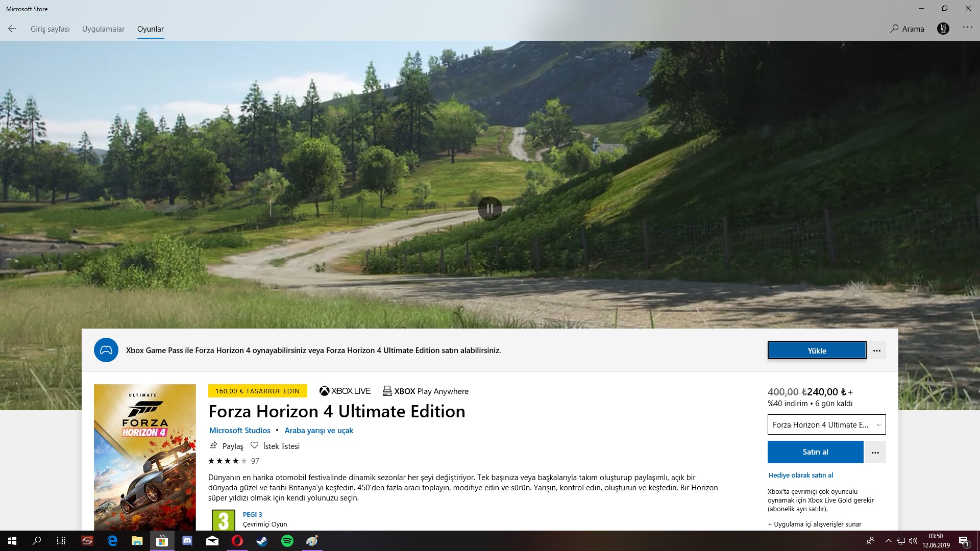This screenshot has height=551, width=980.
Task: Close the Microsoft Store window
Action: coord(968,9)
